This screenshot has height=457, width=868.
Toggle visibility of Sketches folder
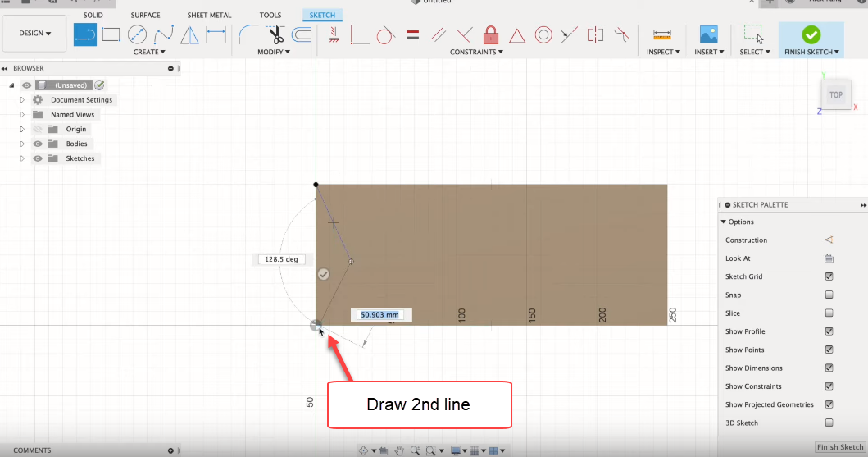point(38,158)
